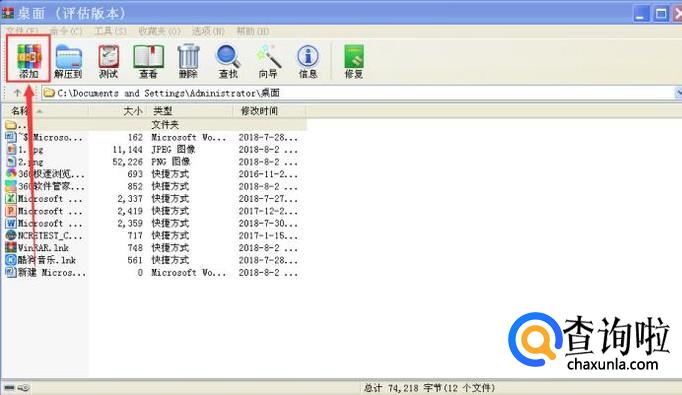The height and width of the screenshot is (395, 682).
Task: Open the 工具(S) menu
Action: (x=110, y=31)
